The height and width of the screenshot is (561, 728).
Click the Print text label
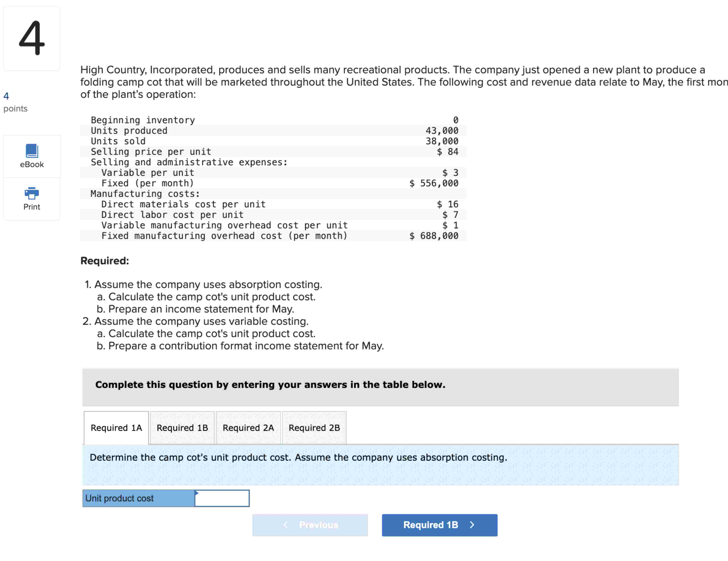(32, 207)
